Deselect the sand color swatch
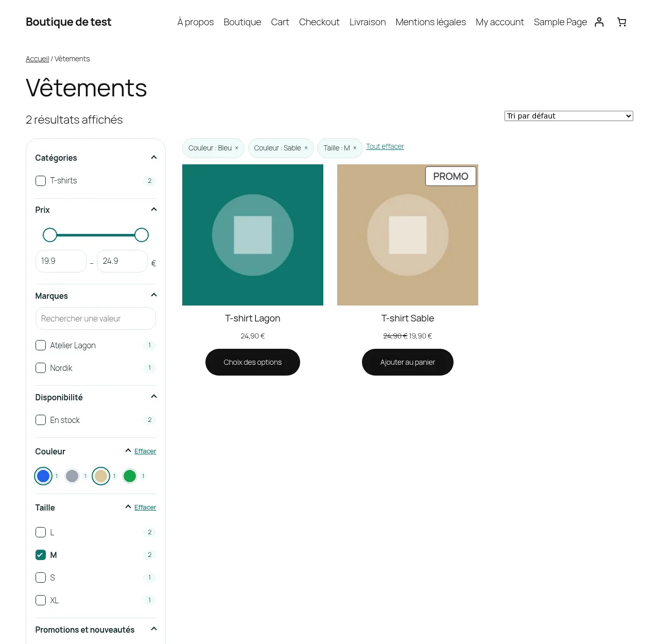This screenshot has width=659, height=644. pyautogui.click(x=101, y=476)
